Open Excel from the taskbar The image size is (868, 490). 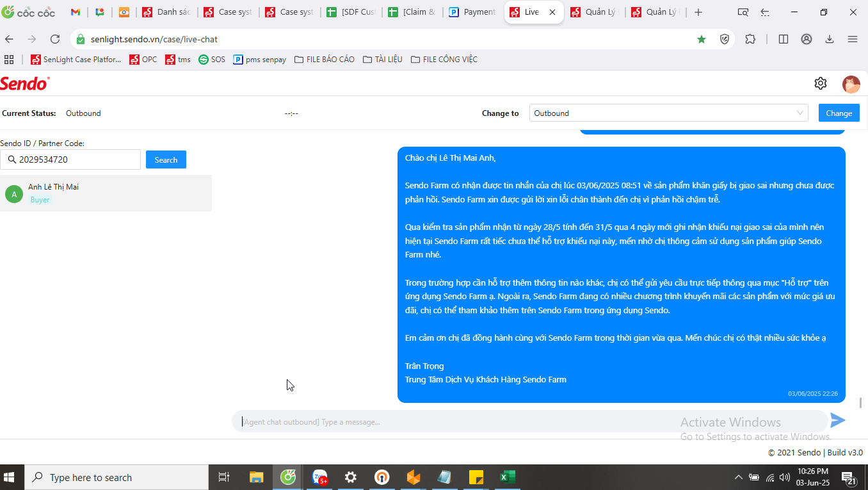508,477
